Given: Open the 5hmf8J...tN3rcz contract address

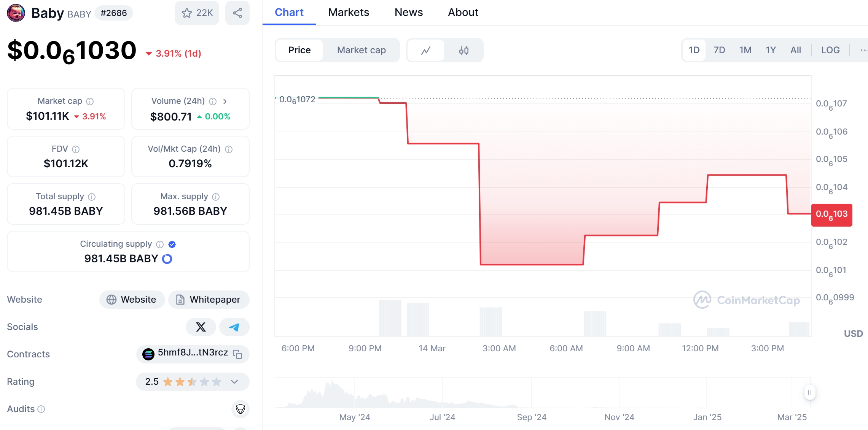Looking at the screenshot, I should tap(193, 353).
